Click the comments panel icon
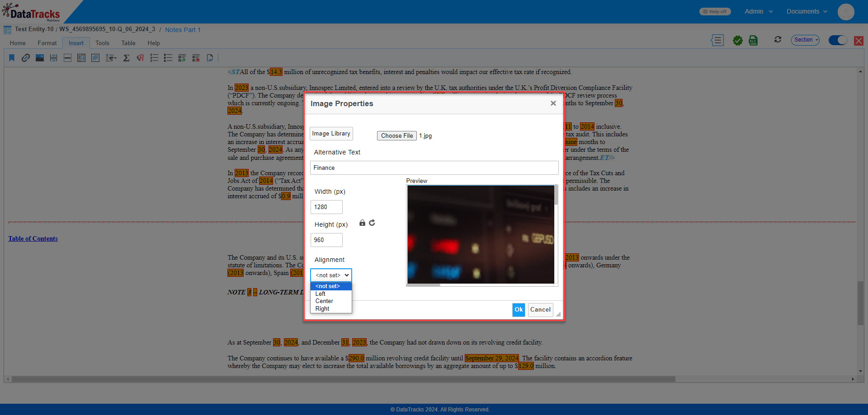The height and width of the screenshot is (415, 868). click(717, 40)
